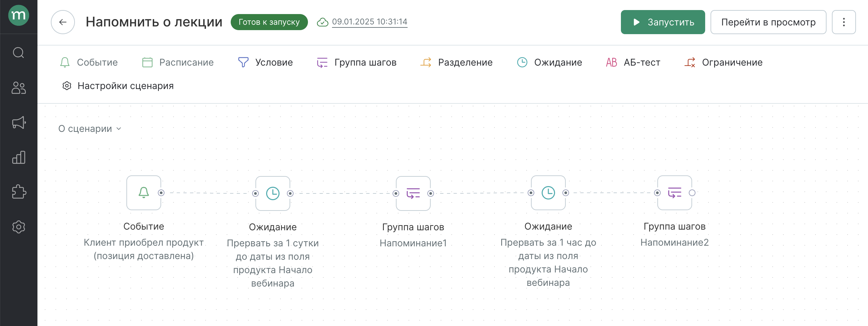Open save timestamp 09.01.2025 10:31:14 link
The height and width of the screenshot is (326, 868).
point(370,22)
